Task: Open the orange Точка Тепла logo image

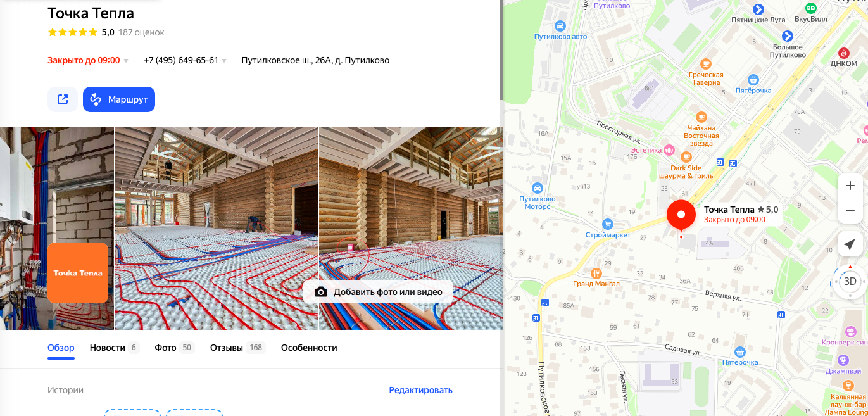Action: click(78, 273)
